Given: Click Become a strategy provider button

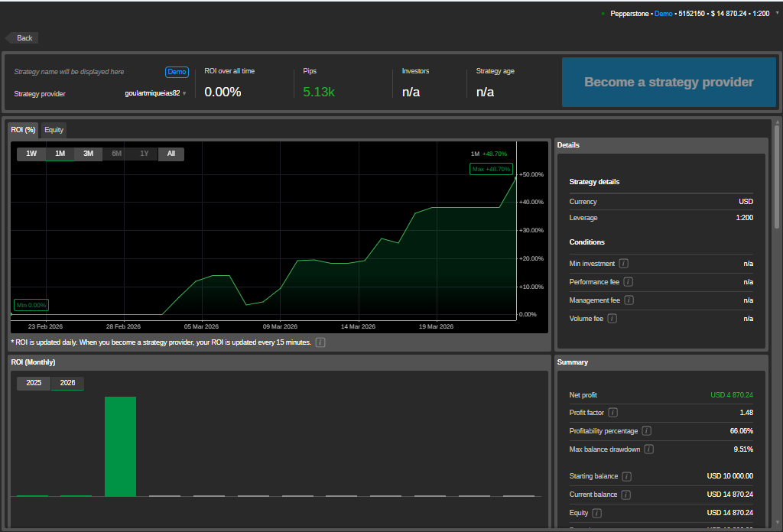Looking at the screenshot, I should [x=668, y=82].
